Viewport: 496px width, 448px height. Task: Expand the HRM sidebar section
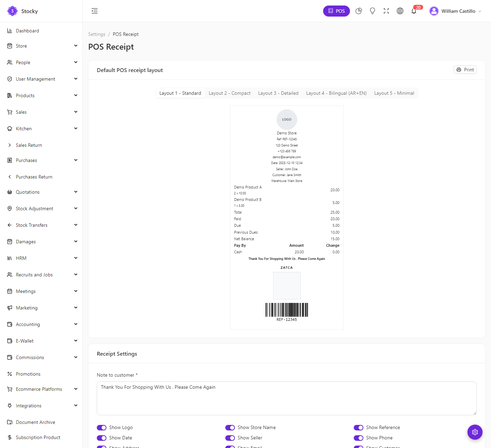click(41, 258)
